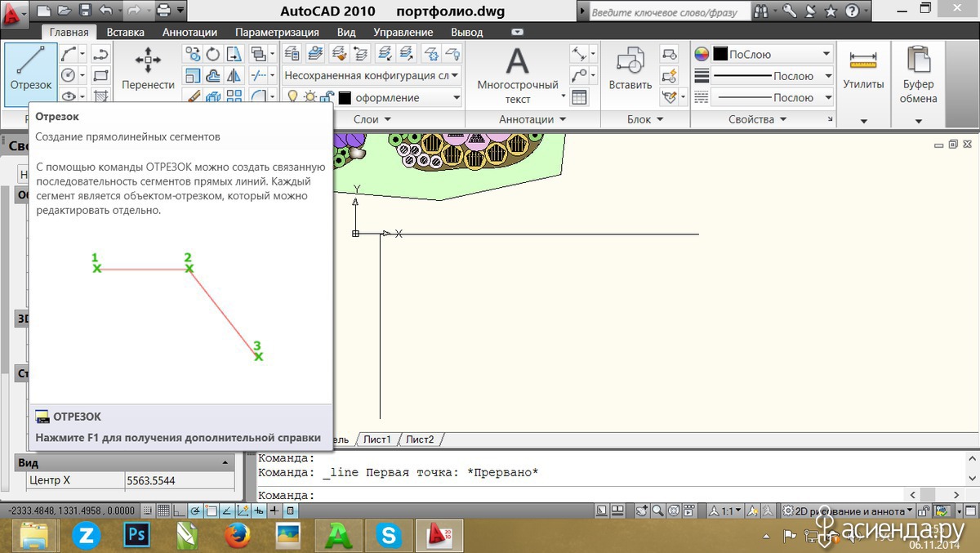The image size is (980, 553).
Task: Toggle toolbar lock padlock in status bar
Action: (x=924, y=511)
